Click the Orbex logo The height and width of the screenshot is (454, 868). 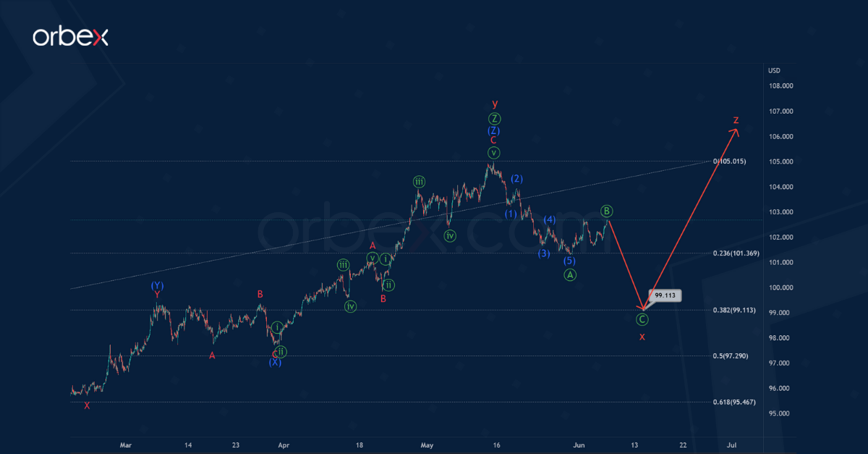pyautogui.click(x=70, y=38)
